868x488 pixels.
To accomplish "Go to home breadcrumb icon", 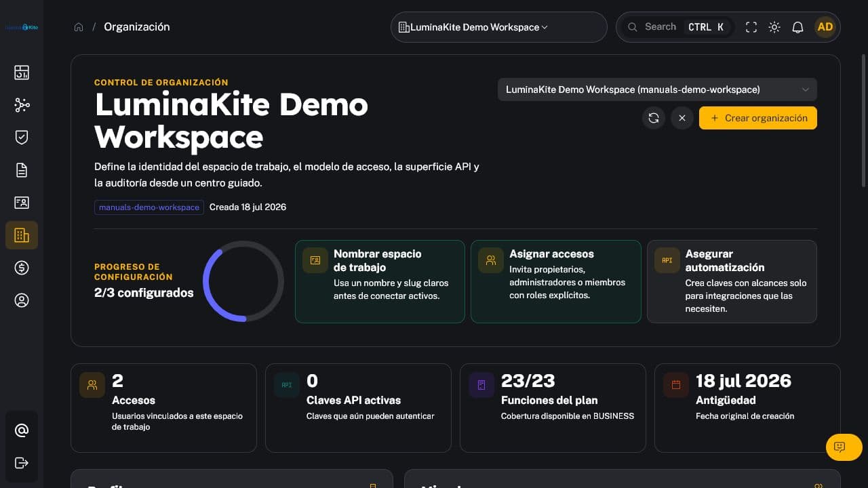I will 79,27.
